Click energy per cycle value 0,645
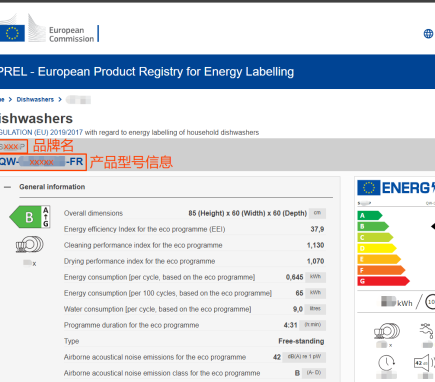The width and height of the screenshot is (435, 382). tap(294, 277)
